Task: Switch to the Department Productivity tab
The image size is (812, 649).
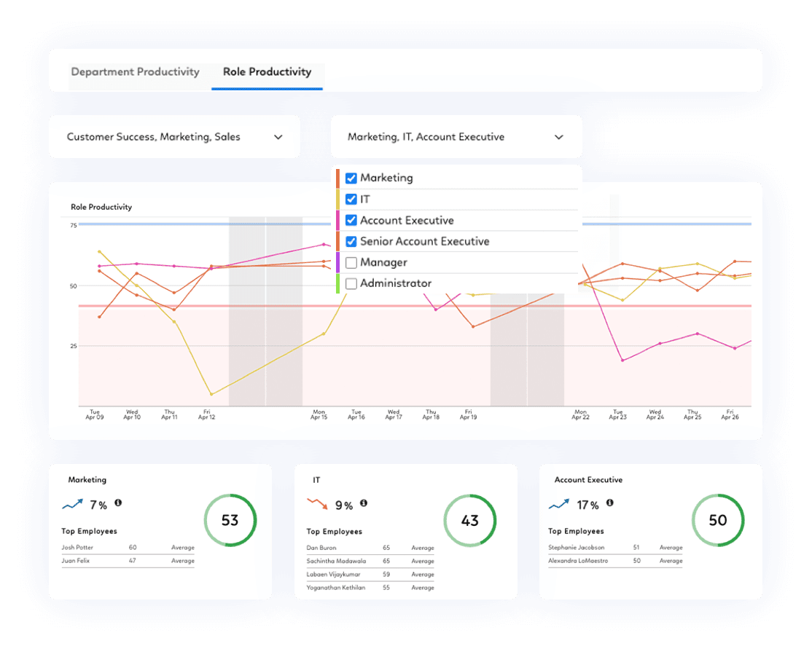Action: click(x=135, y=72)
